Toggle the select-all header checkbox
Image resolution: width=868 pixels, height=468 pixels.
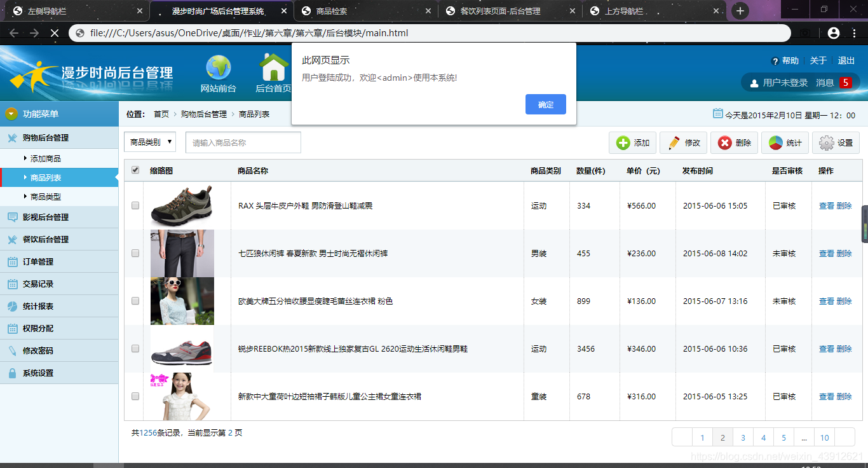[x=135, y=170]
